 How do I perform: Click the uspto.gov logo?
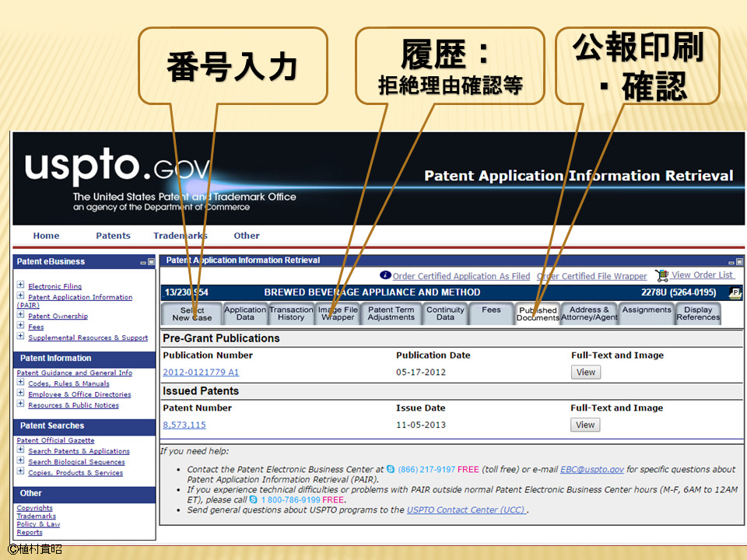[117, 165]
